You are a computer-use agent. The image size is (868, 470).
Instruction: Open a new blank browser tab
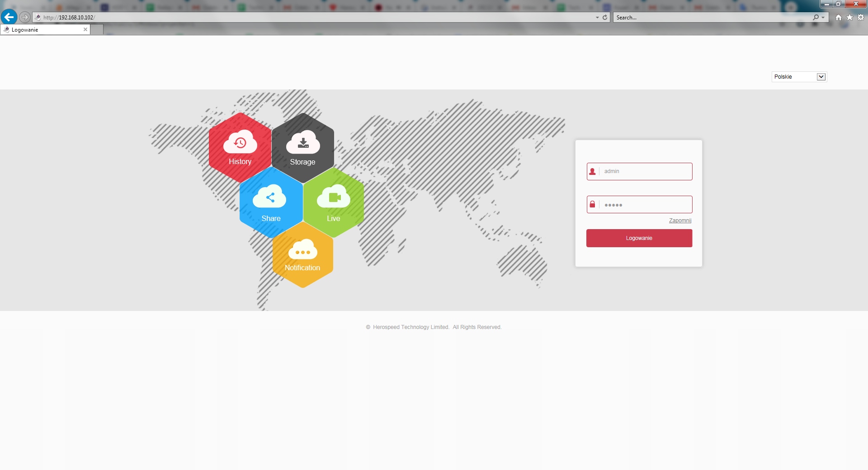pos(97,30)
